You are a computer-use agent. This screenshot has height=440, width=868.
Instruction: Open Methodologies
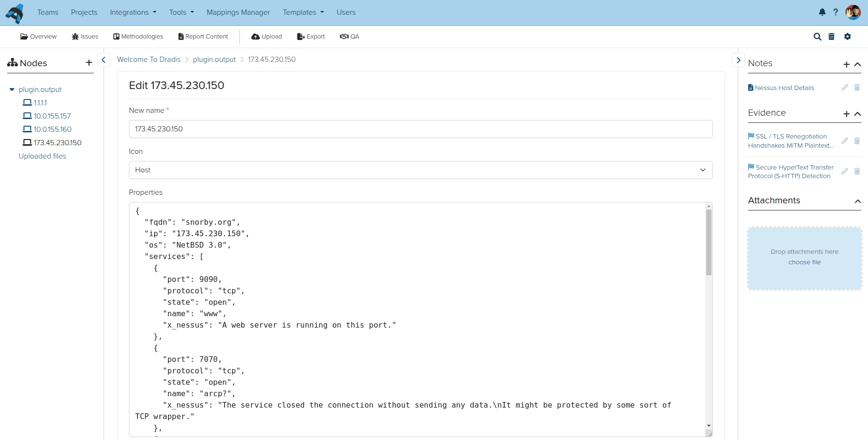point(138,37)
